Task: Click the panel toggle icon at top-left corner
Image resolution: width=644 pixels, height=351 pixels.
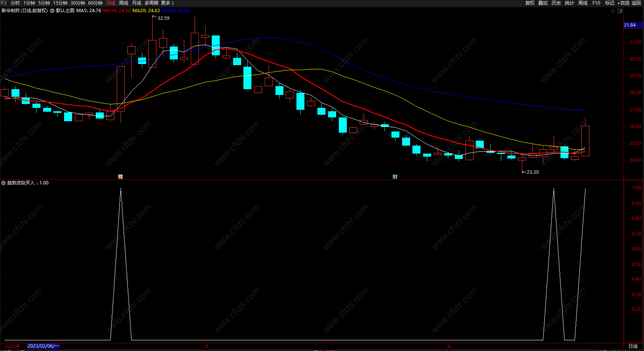Action: tap(4, 3)
